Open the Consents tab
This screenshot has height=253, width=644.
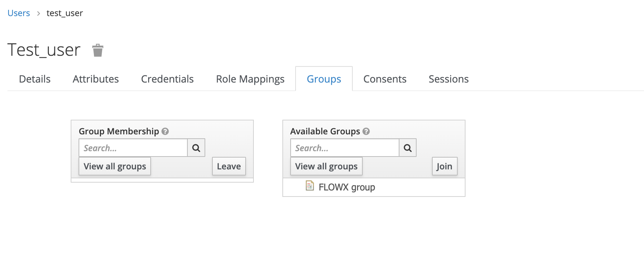click(x=385, y=79)
